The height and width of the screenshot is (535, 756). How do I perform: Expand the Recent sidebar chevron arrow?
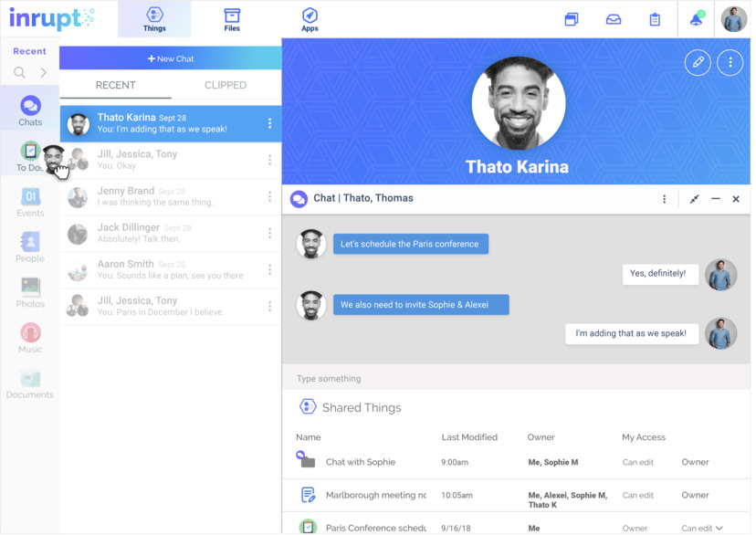[44, 72]
